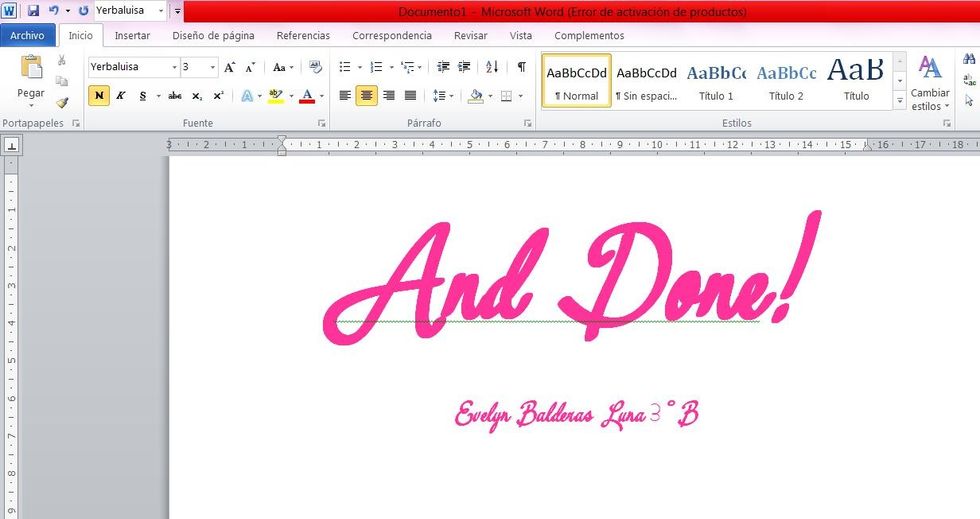Viewport: 980px width, 519px height.
Task: Click the Replace icon
Action: [969, 79]
